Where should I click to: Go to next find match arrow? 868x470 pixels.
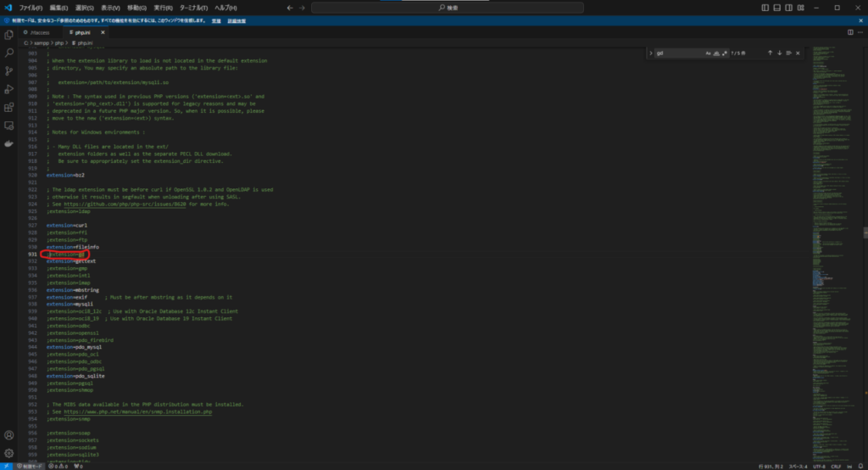tap(778, 53)
